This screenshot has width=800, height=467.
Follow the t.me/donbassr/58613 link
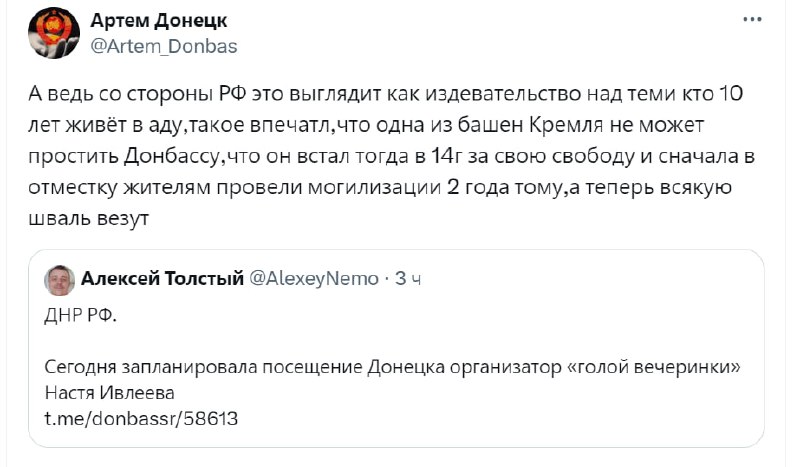click(141, 419)
